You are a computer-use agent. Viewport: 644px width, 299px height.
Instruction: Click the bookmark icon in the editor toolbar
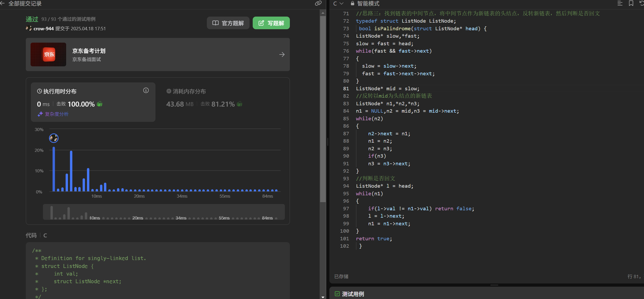[x=631, y=3]
